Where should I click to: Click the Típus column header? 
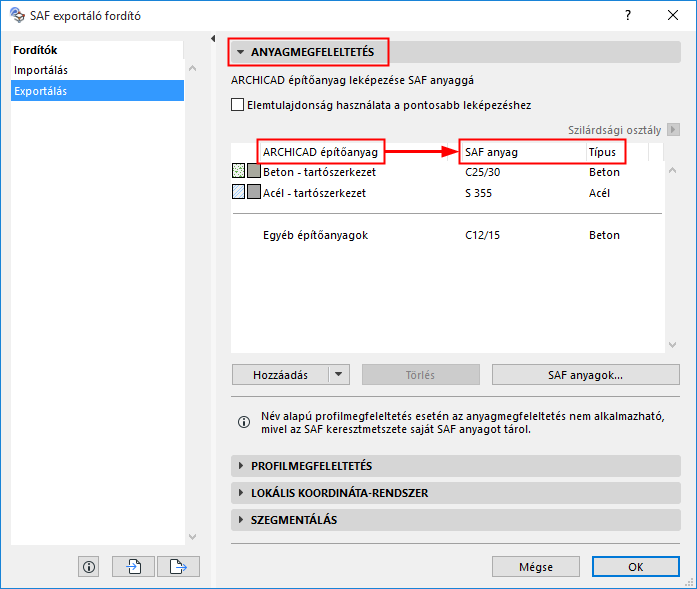[602, 152]
